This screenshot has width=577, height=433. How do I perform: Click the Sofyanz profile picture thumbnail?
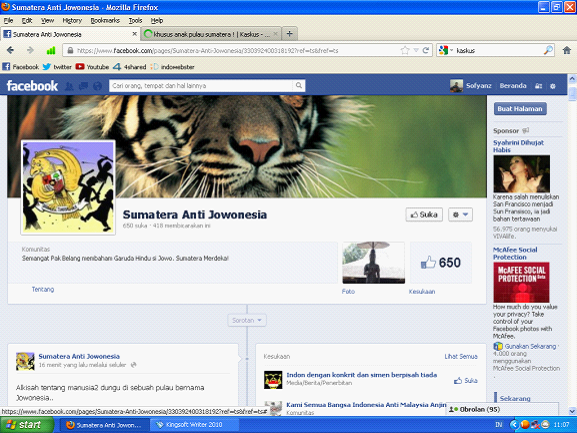coord(456,86)
